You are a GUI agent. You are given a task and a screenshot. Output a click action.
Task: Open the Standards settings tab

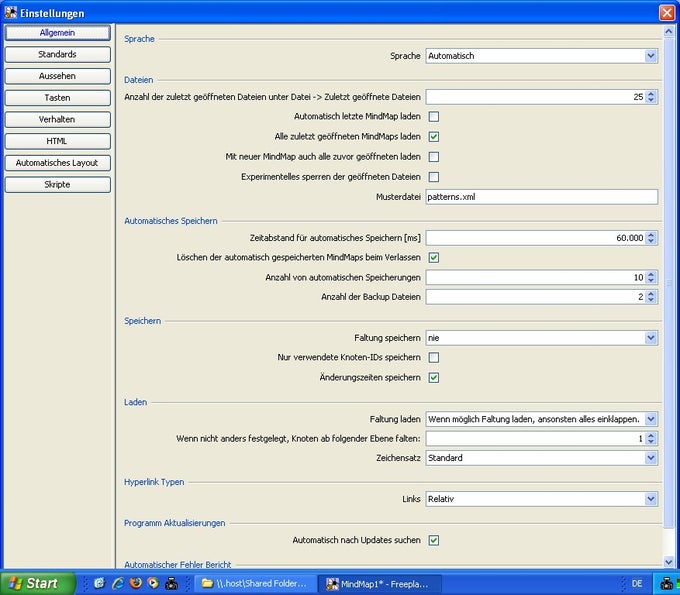pos(58,55)
